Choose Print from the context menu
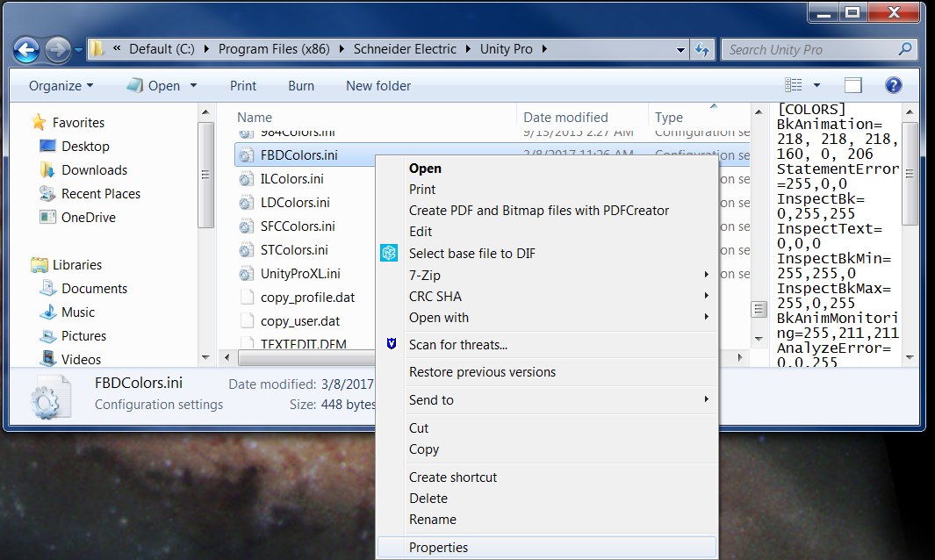935x560 pixels. tap(547, 190)
